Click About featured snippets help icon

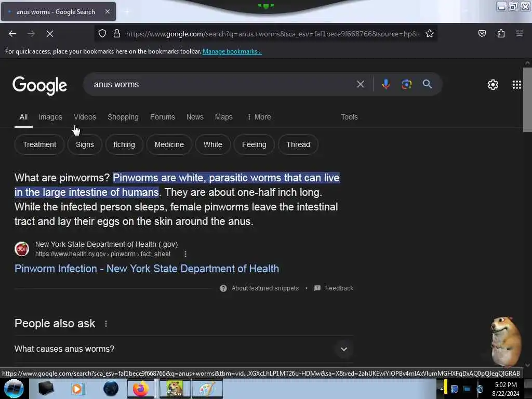point(223,288)
